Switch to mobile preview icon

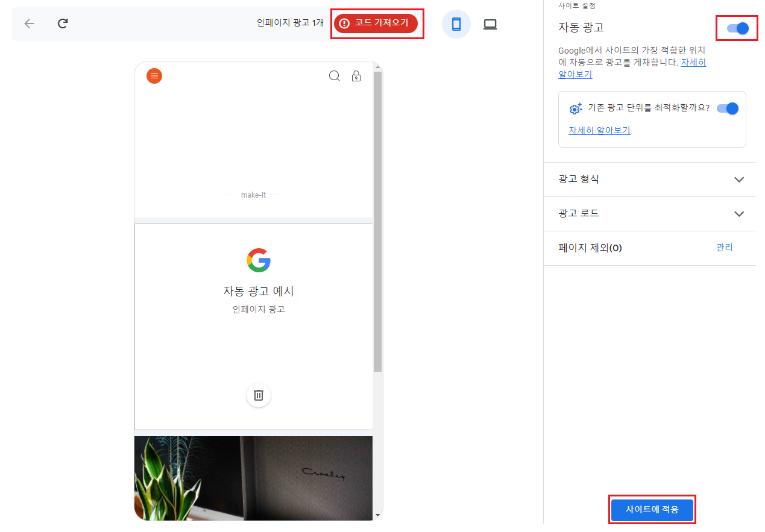(456, 24)
